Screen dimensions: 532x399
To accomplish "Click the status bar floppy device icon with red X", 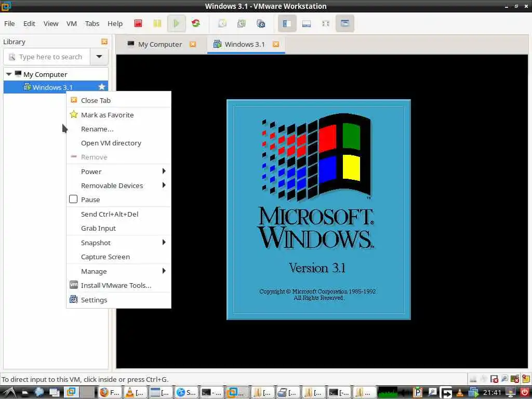I will (495, 379).
